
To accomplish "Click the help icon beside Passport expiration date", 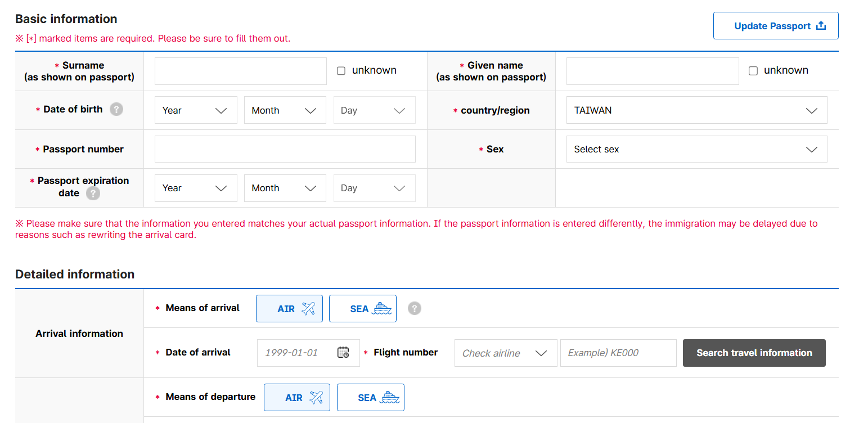I will coord(93,193).
